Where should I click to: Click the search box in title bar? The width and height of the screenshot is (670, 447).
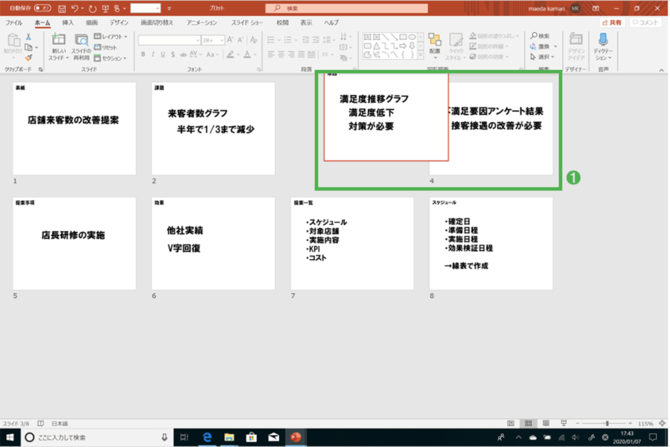click(x=347, y=8)
